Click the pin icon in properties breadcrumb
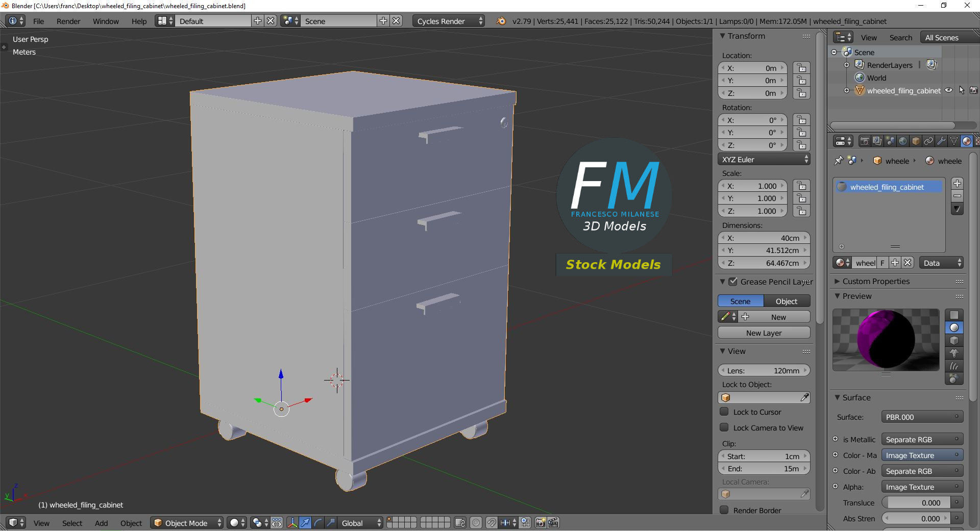The width and height of the screenshot is (980, 531). 838,161
